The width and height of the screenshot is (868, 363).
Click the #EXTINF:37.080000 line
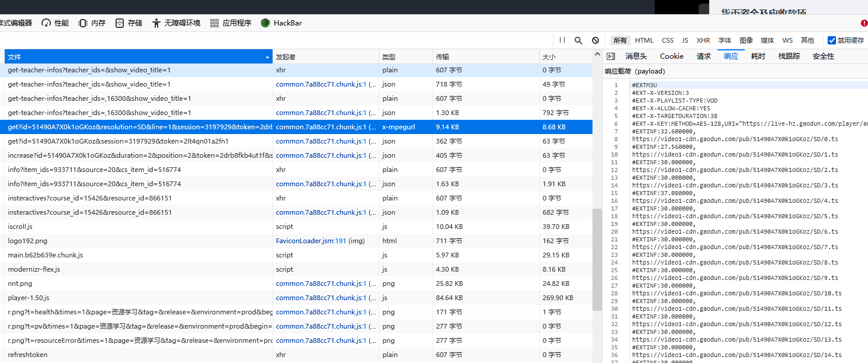coord(664,193)
